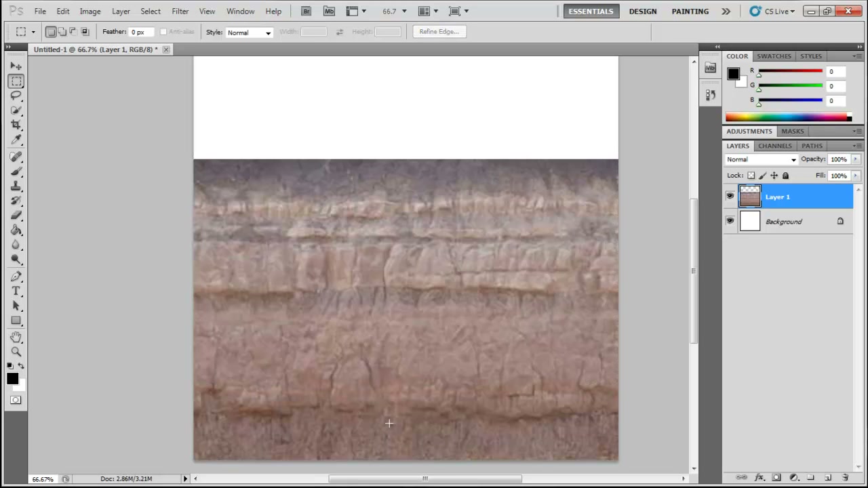Viewport: 868px width, 488px height.
Task: Open the Image menu
Action: tap(90, 12)
